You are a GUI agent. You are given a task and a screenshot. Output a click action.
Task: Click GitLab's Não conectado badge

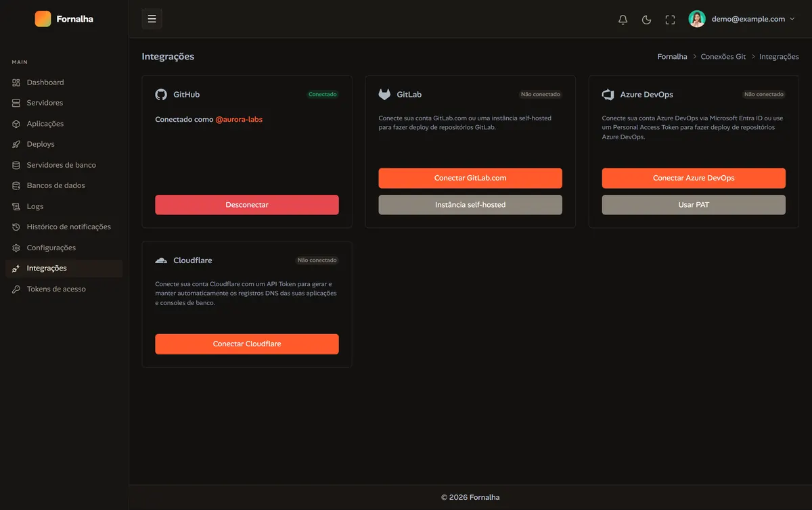(541, 95)
